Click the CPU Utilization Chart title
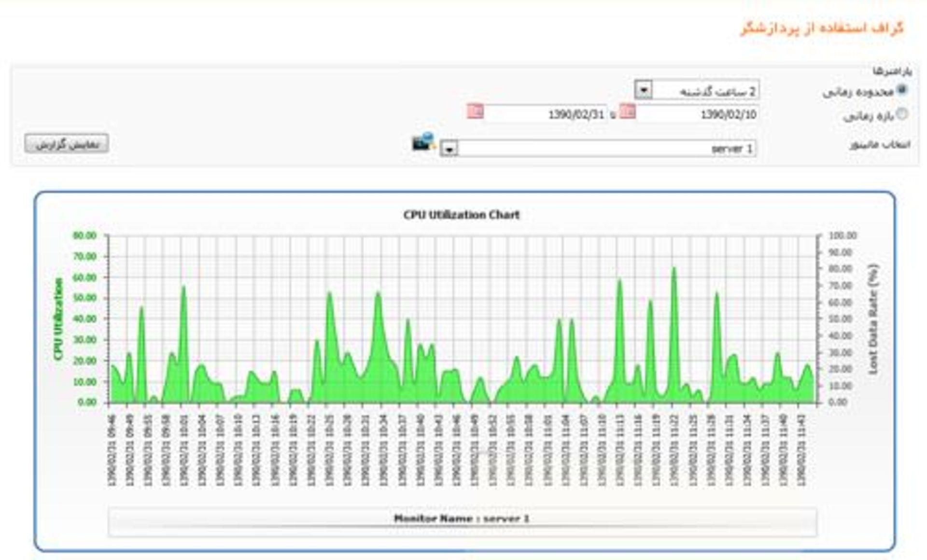This screenshot has width=927, height=560. 461,215
